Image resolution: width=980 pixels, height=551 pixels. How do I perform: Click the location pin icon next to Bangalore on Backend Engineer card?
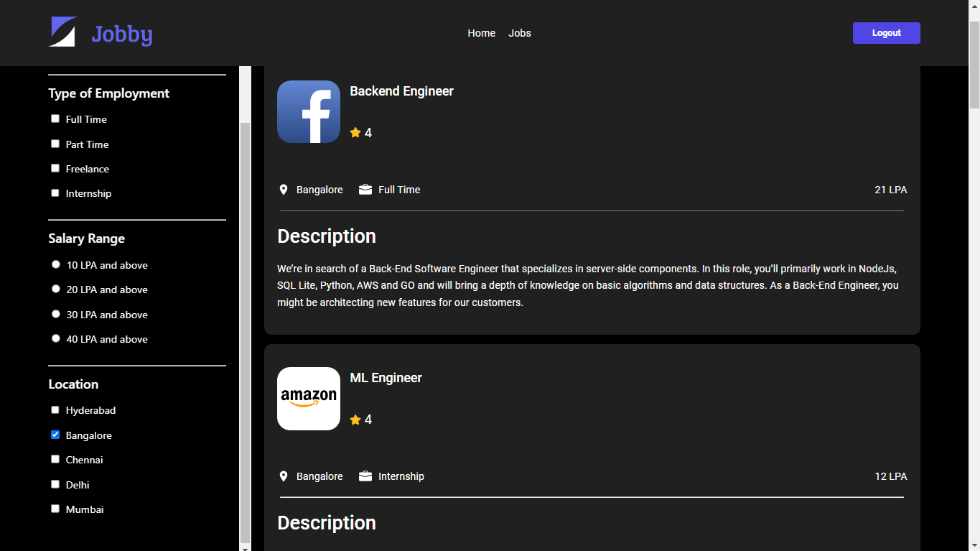point(283,189)
